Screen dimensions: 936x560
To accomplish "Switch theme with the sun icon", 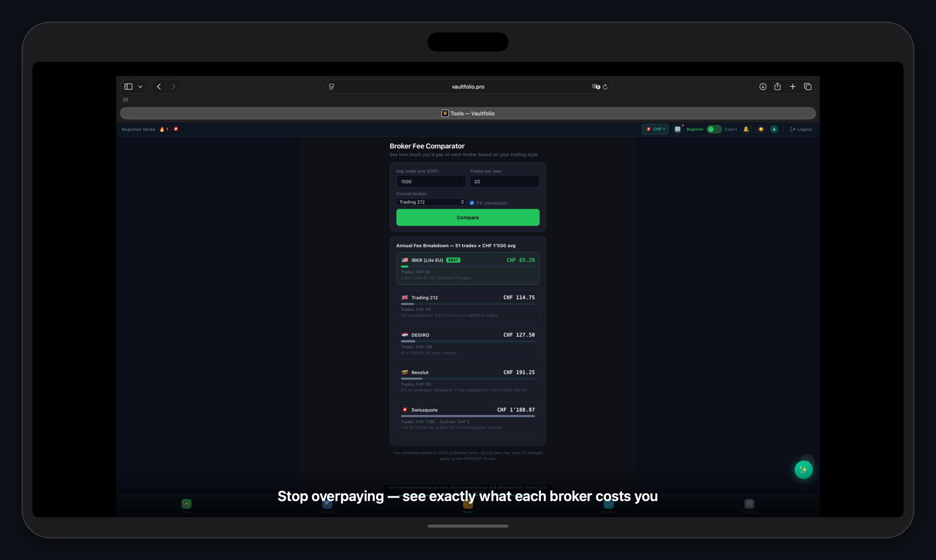I will (761, 129).
